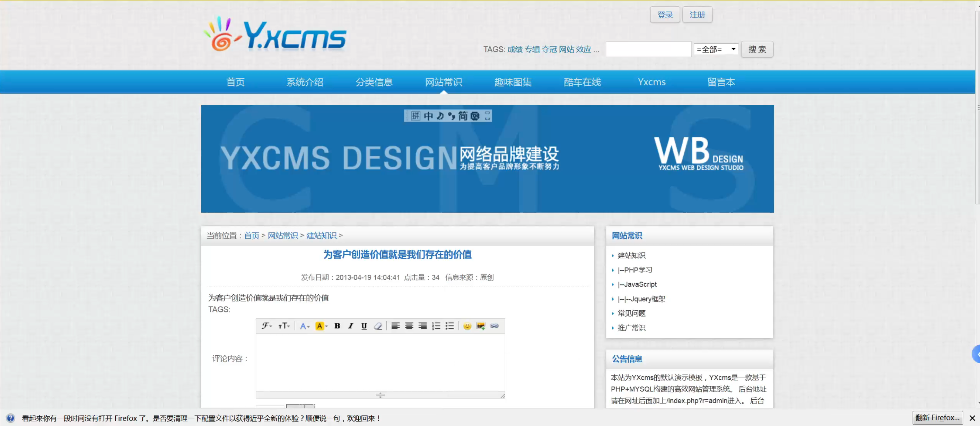
Task: Click the search keyword input field
Action: click(648, 50)
